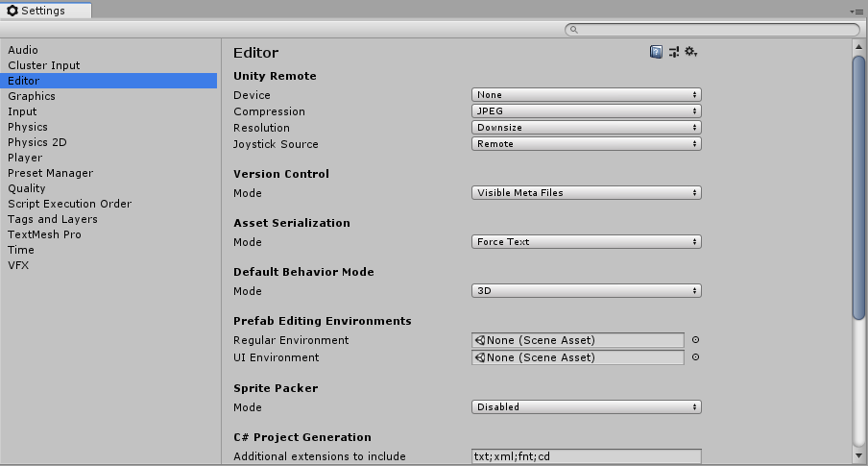Open the VFX settings category
Viewport: 868px width, 466px height.
coord(108,265)
